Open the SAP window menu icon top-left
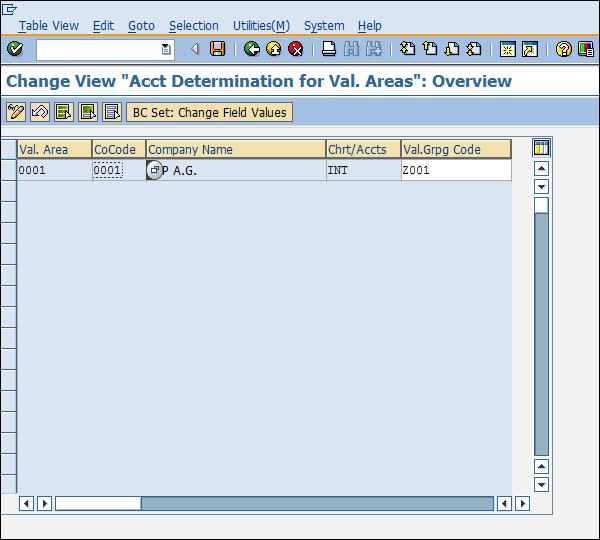 click(10, 8)
